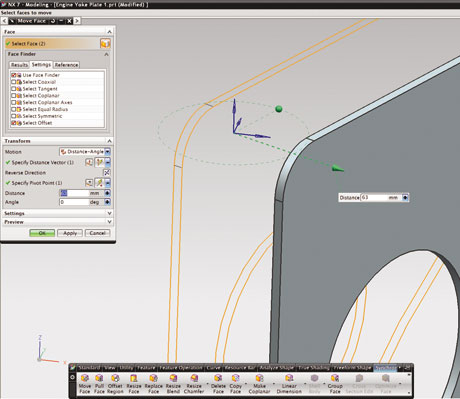Open the Freeform Shape toolbar tab

click(x=352, y=368)
